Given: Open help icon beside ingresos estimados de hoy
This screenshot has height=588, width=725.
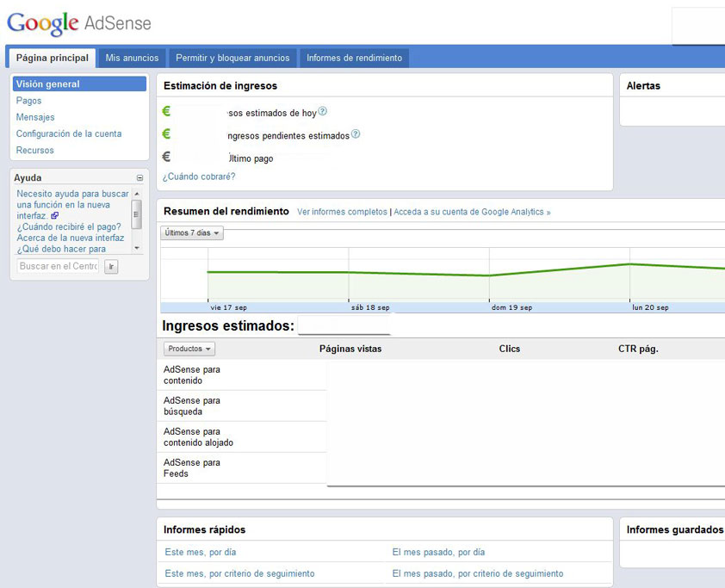Looking at the screenshot, I should (323, 111).
